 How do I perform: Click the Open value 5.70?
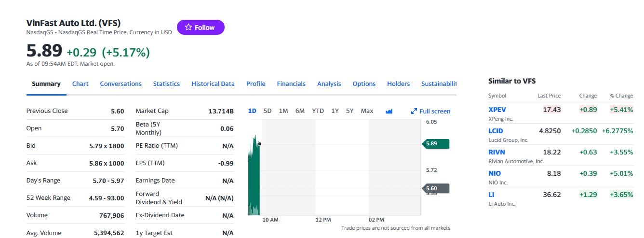pyautogui.click(x=118, y=128)
